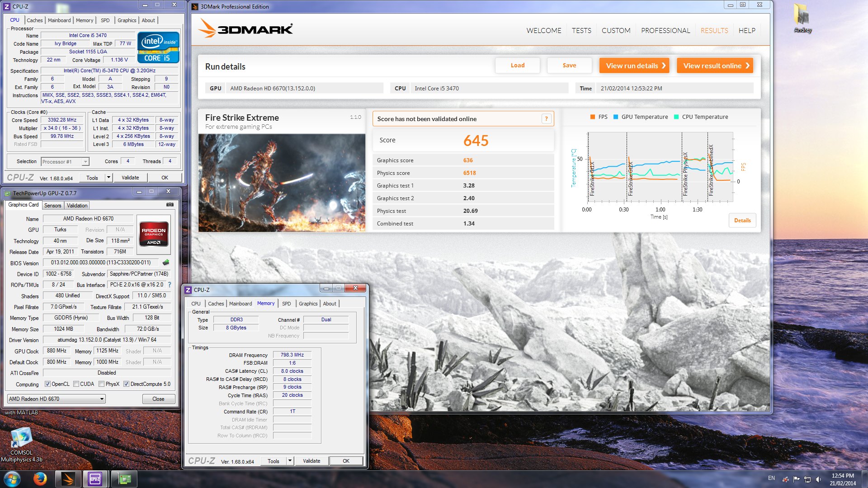868x488 pixels.
Task: Switch to CPU-Z via taskbar icon
Action: tap(95, 479)
